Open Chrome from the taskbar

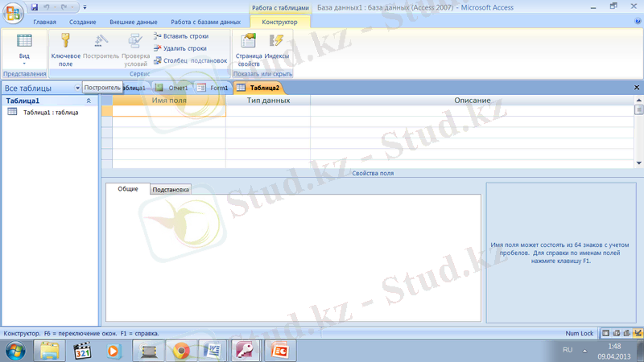pos(181,351)
